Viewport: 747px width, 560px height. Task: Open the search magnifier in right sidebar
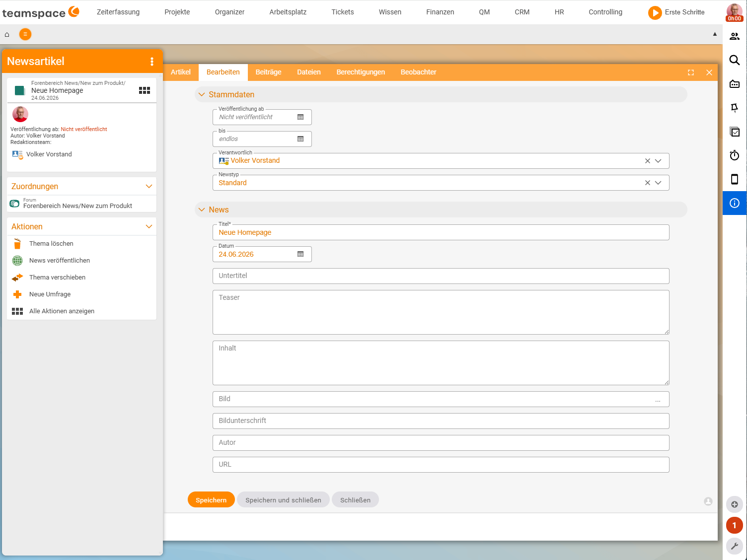pos(735,60)
